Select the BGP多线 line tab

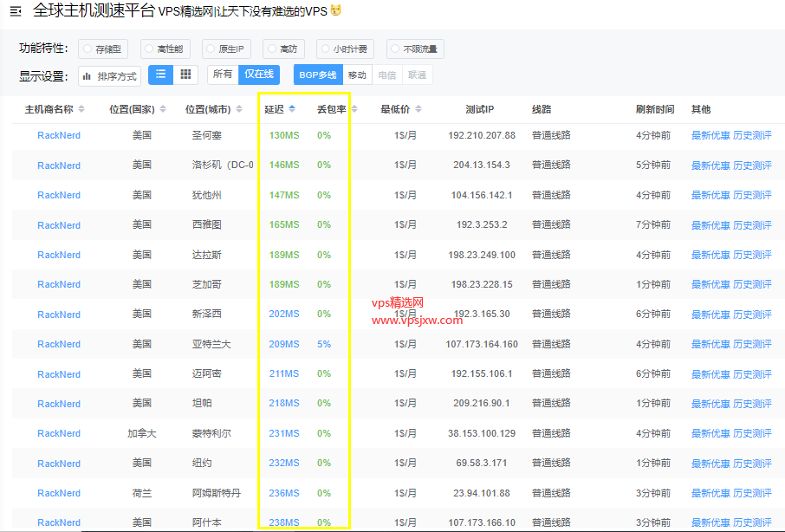pos(318,75)
